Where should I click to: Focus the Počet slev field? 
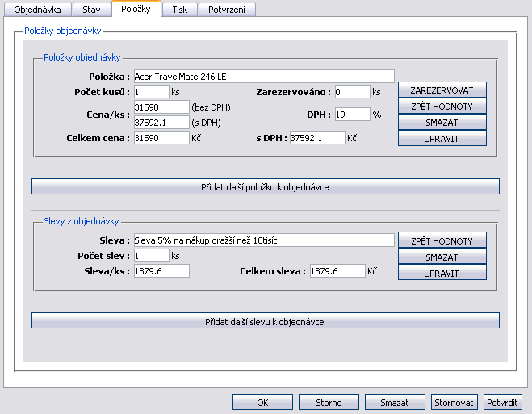point(151,255)
